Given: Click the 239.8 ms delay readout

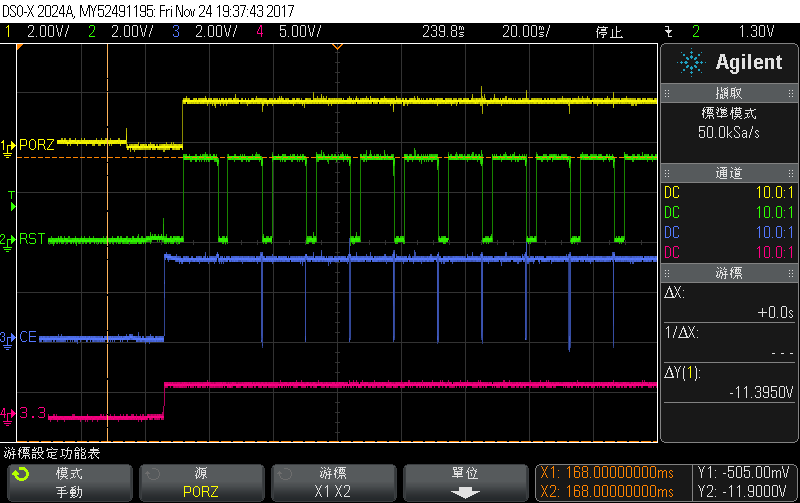Looking at the screenshot, I should pyautogui.click(x=443, y=32).
